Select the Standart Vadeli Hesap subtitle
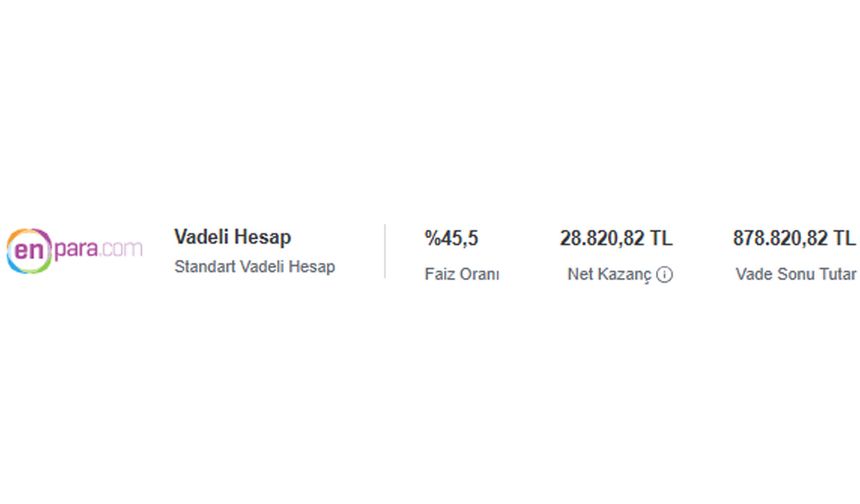The image size is (860, 504). pyautogui.click(x=254, y=267)
